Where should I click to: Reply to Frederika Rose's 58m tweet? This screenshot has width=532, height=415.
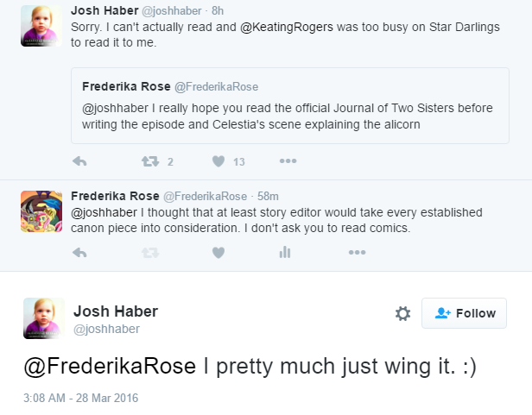click(x=79, y=253)
